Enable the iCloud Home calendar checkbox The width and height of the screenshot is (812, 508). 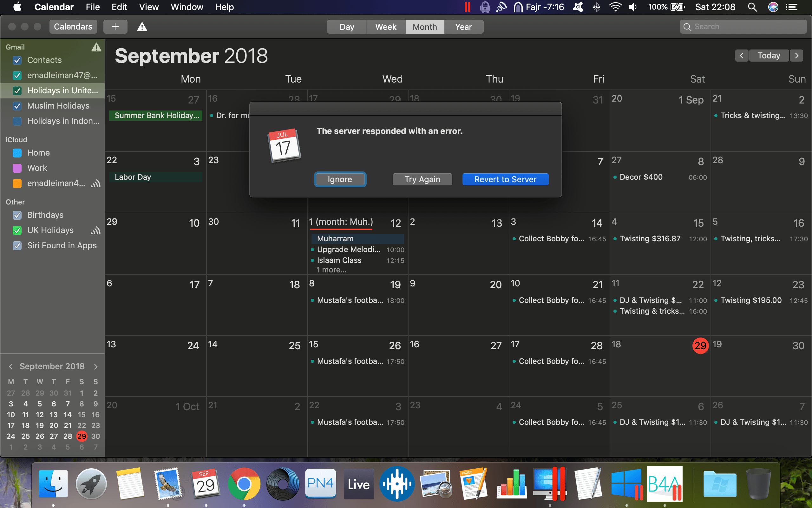click(17, 153)
